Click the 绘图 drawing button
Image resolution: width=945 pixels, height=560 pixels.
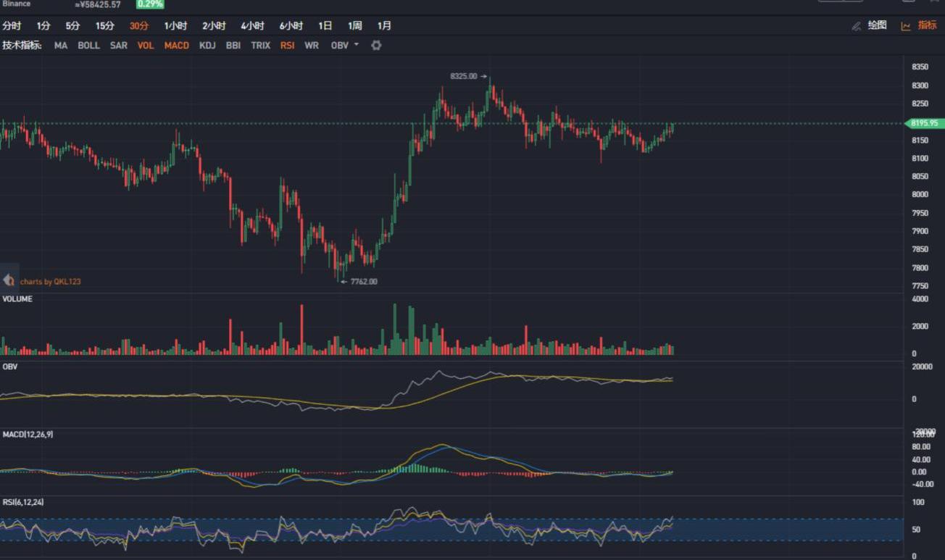pyautogui.click(x=877, y=25)
